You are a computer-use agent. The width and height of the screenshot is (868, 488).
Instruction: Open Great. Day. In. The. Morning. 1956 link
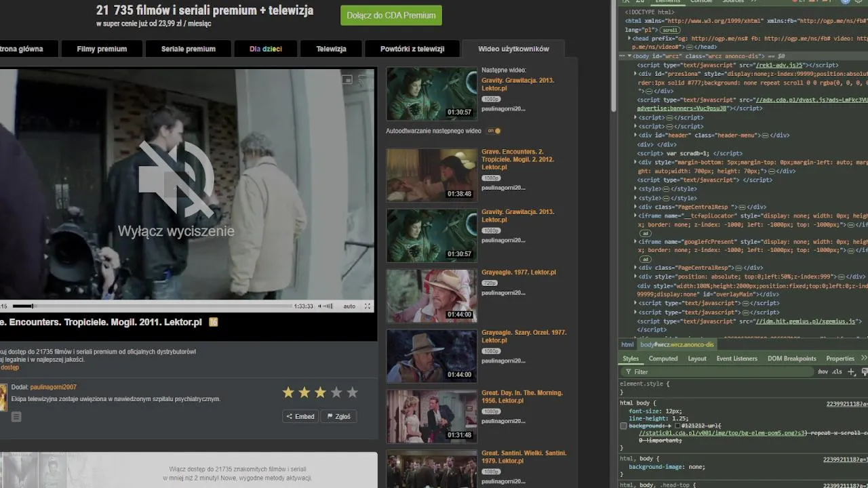(522, 396)
